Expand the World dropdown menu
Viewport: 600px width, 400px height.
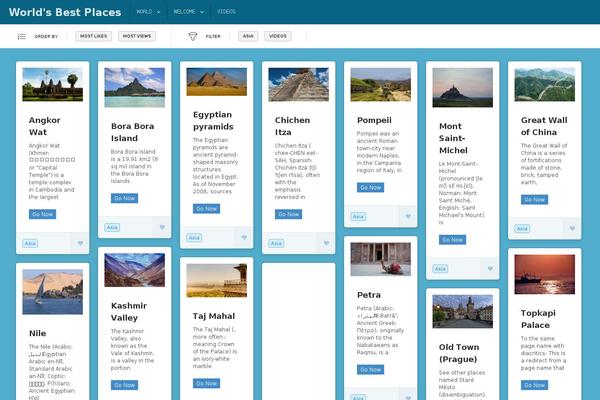147,11
